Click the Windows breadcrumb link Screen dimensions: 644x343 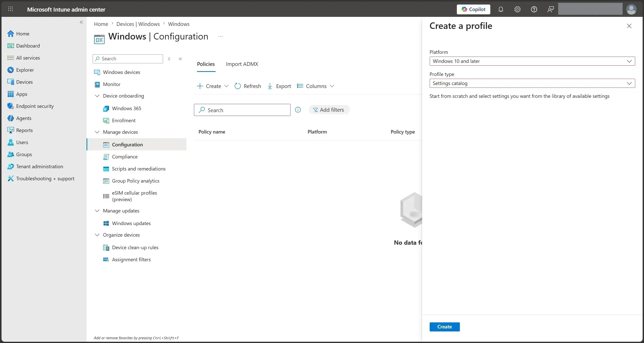[x=179, y=24]
